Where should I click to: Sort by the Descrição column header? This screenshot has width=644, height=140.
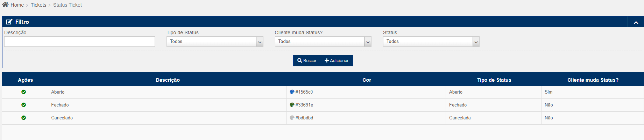coord(168,80)
